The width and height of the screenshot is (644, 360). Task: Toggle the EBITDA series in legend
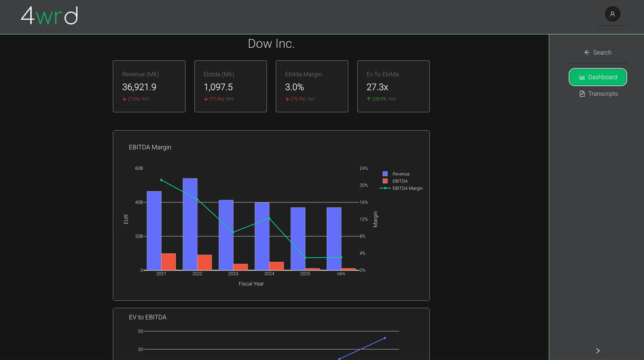click(400, 181)
